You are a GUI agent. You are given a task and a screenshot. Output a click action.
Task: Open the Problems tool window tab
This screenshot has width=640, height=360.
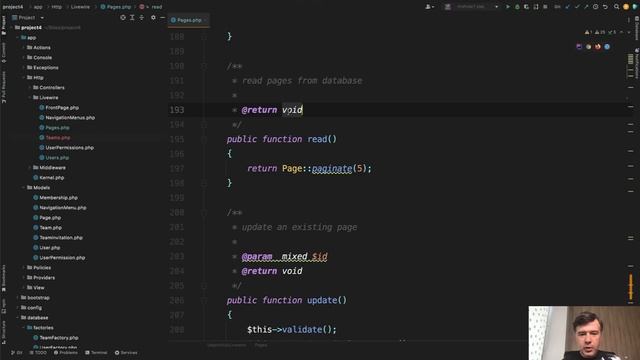coord(66,353)
